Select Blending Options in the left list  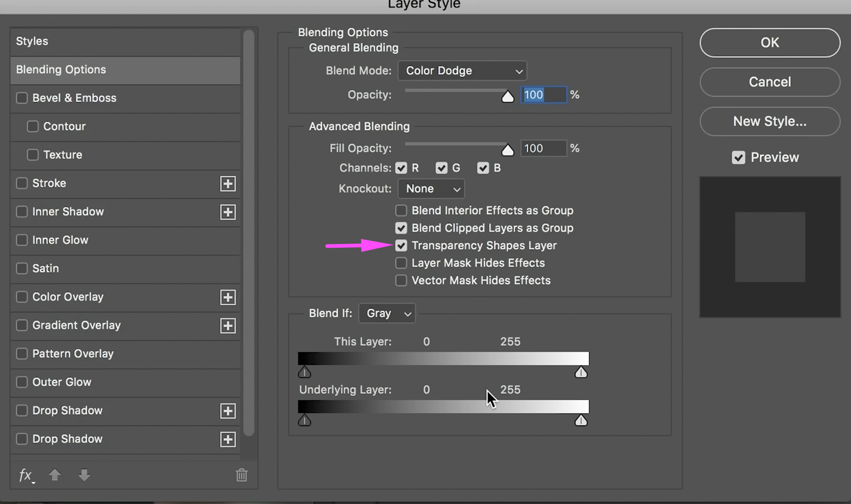click(125, 70)
